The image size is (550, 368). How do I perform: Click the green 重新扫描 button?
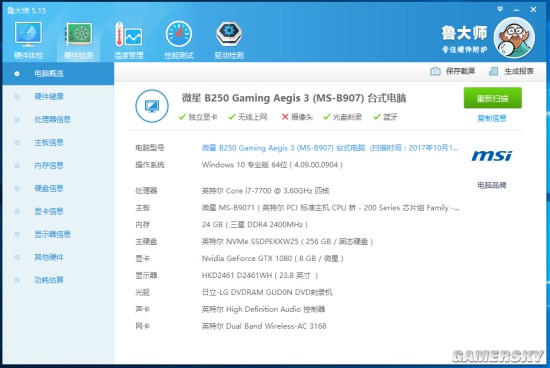[x=492, y=98]
